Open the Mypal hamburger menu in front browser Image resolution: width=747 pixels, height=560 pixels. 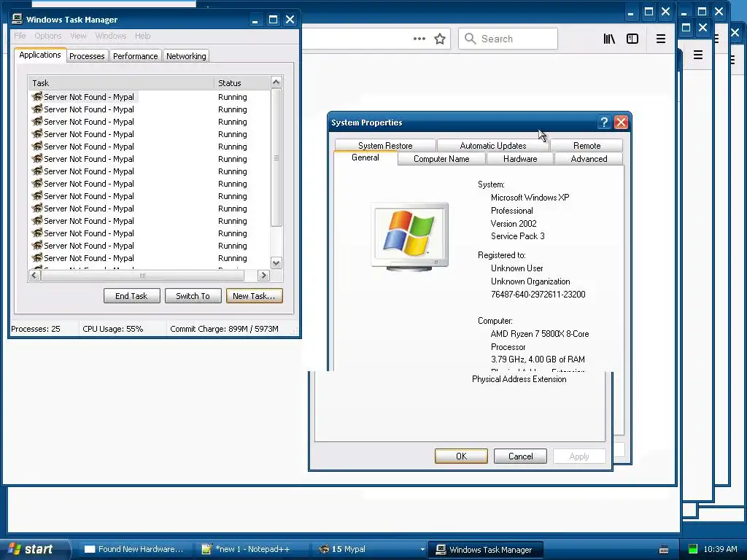(x=661, y=39)
